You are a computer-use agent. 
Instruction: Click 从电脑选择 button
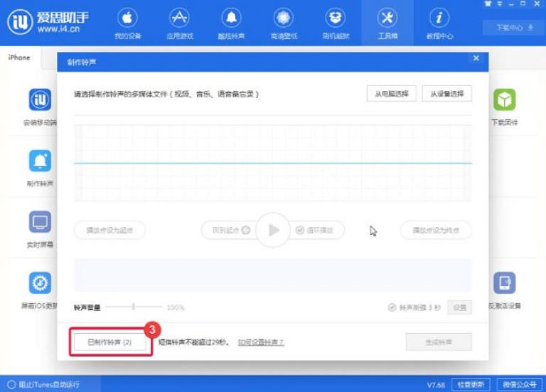392,94
